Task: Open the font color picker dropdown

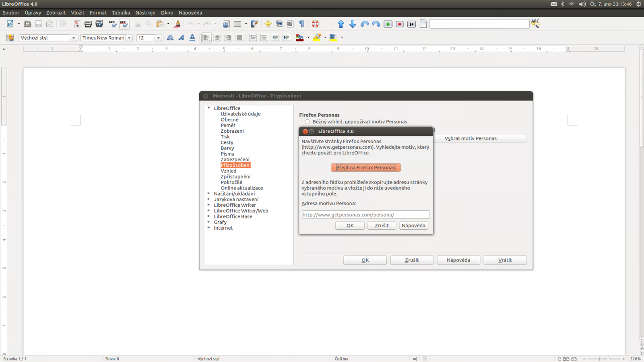Action: (x=308, y=37)
